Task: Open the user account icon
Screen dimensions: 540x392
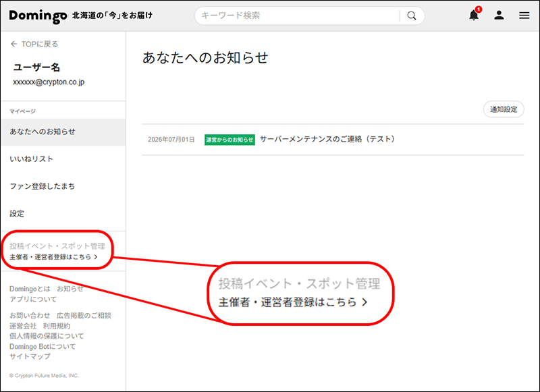Action: [499, 16]
